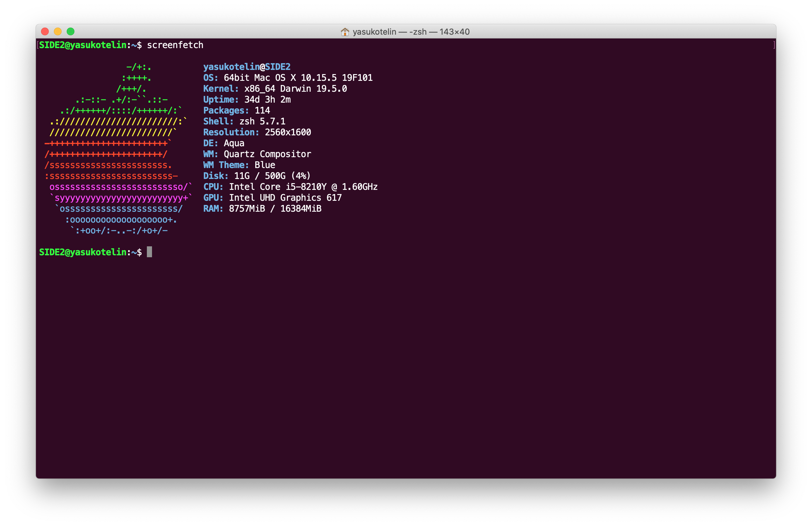Click the Uptime output line
The width and height of the screenshot is (812, 526).
tap(247, 100)
